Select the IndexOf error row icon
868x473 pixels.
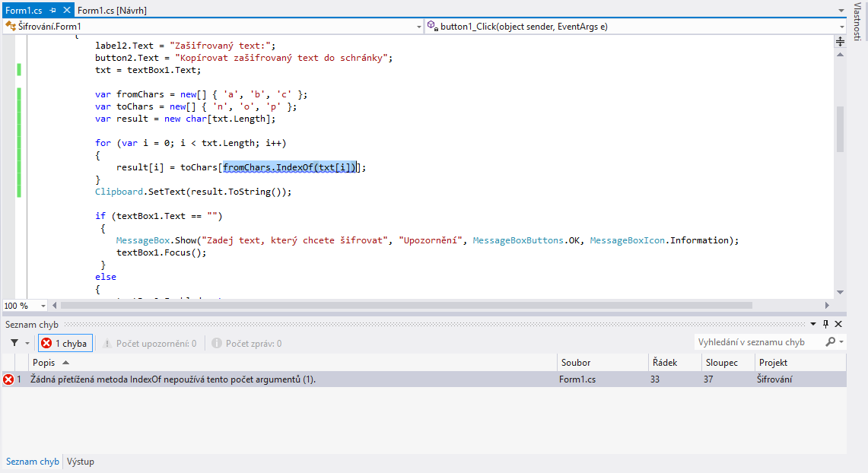point(8,379)
